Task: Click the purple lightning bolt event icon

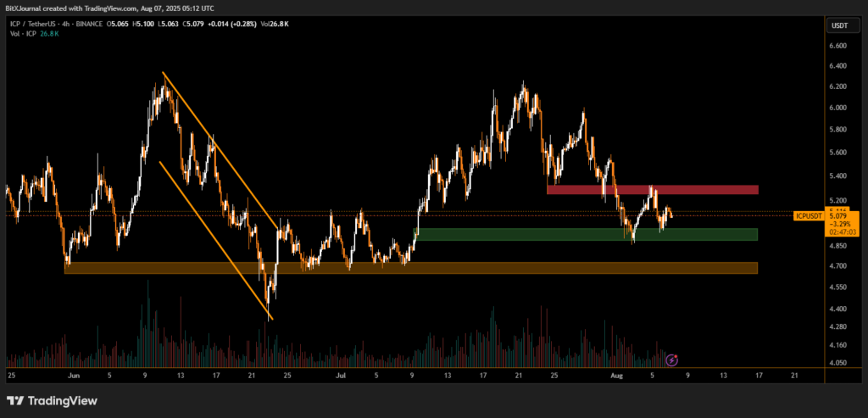Action: click(672, 360)
